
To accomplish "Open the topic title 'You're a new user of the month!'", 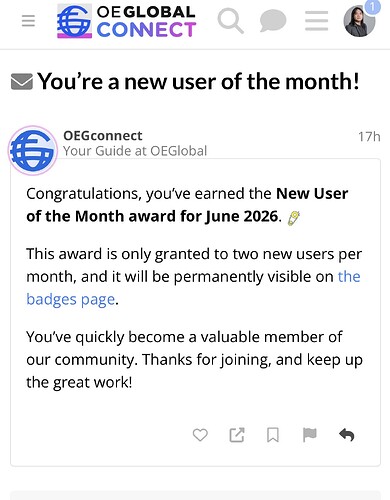I will [x=198, y=81].
